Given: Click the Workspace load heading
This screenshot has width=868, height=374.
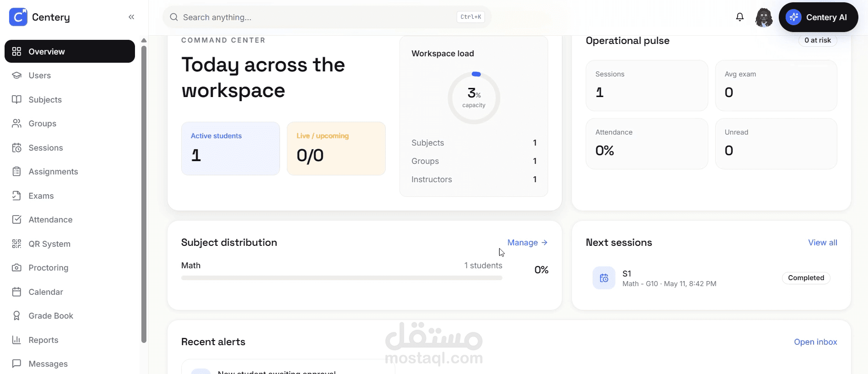Looking at the screenshot, I should (x=442, y=54).
